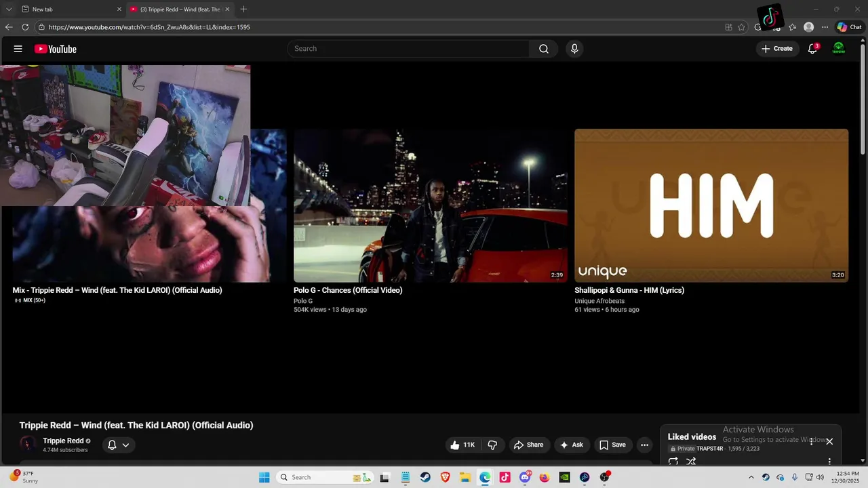This screenshot has height=488, width=868.
Task: Open browser profile avatar
Action: (x=808, y=27)
